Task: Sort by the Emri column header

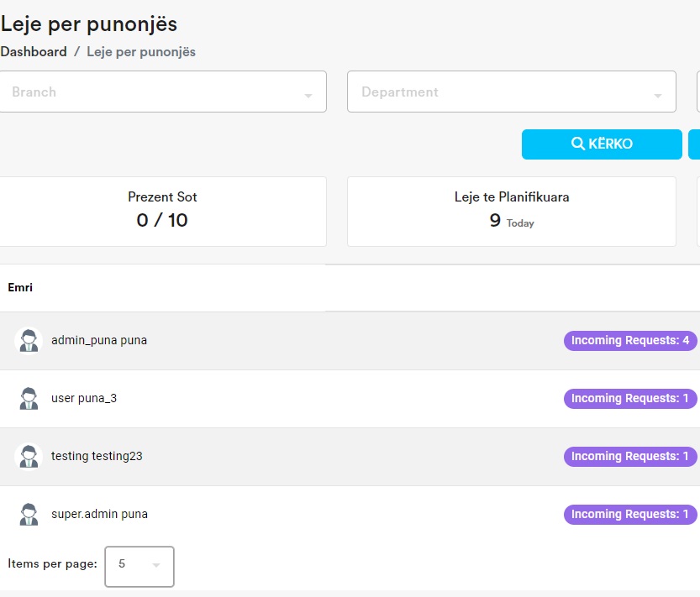Action: click(x=20, y=288)
